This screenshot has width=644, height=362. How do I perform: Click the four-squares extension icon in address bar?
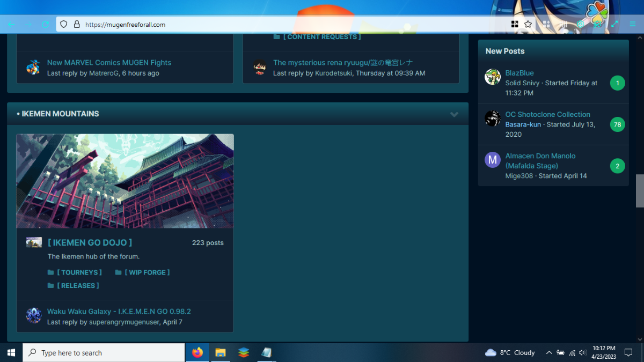515,24
